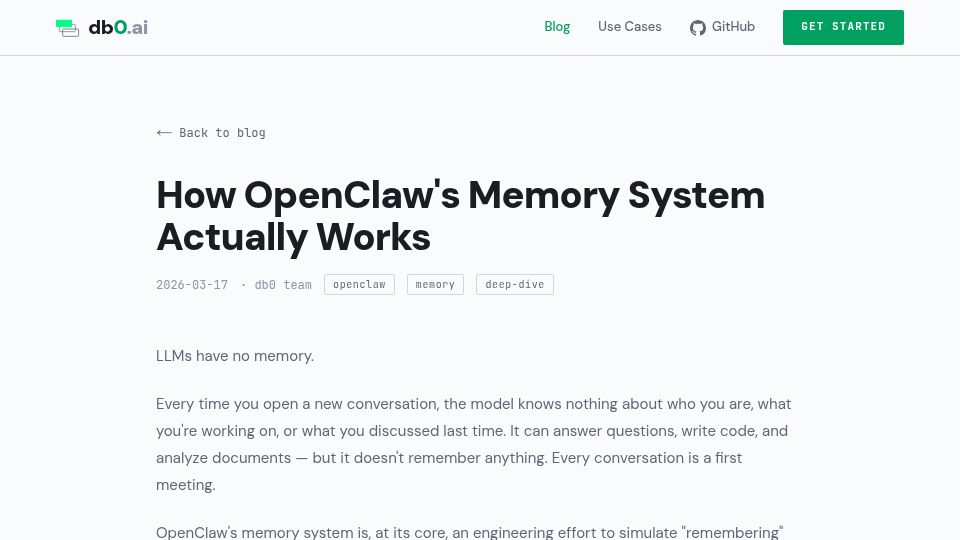This screenshot has width=960, height=540.
Task: Click the GET STARTED button
Action: pos(843,27)
